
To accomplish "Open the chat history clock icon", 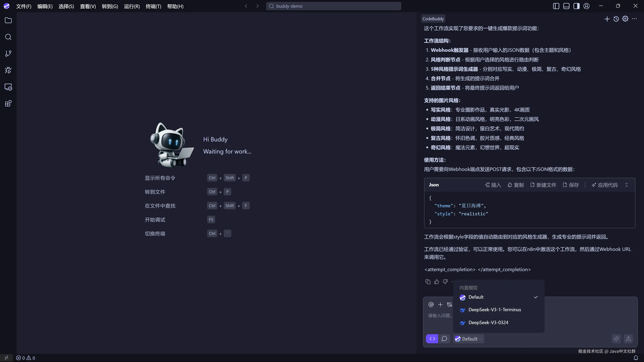I will (616, 19).
